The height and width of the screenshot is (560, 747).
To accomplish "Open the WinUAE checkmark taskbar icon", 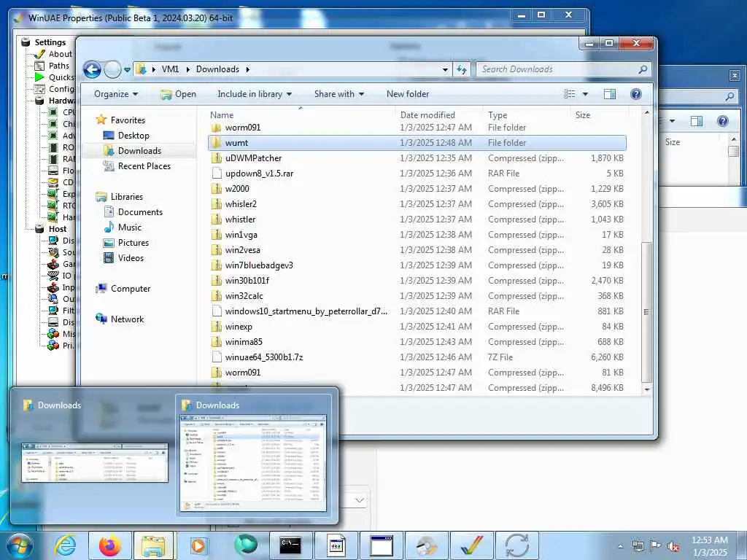I will coord(471,545).
